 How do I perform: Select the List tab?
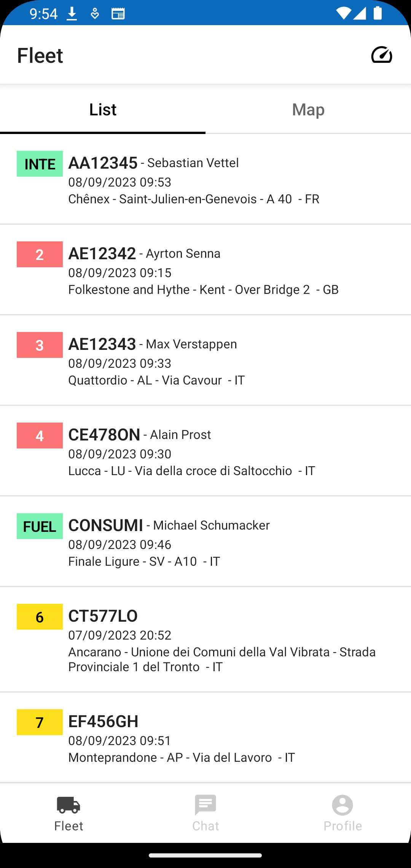click(x=103, y=109)
